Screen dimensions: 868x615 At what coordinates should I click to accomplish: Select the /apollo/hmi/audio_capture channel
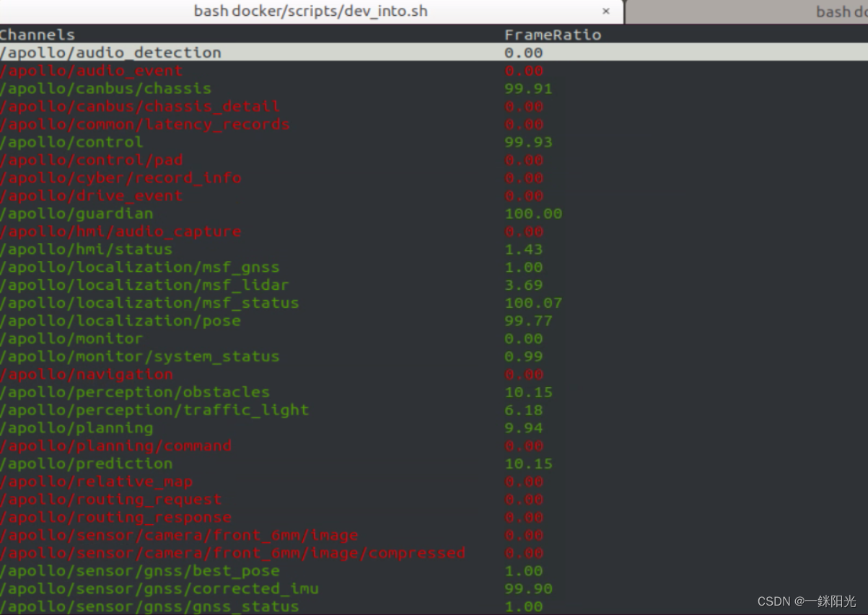[x=121, y=231]
